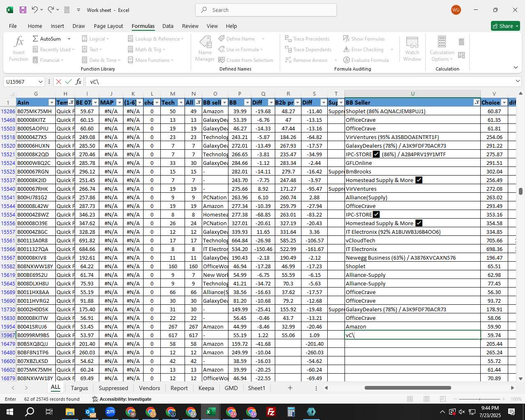Add a new sheet with plus icon

click(x=290, y=388)
